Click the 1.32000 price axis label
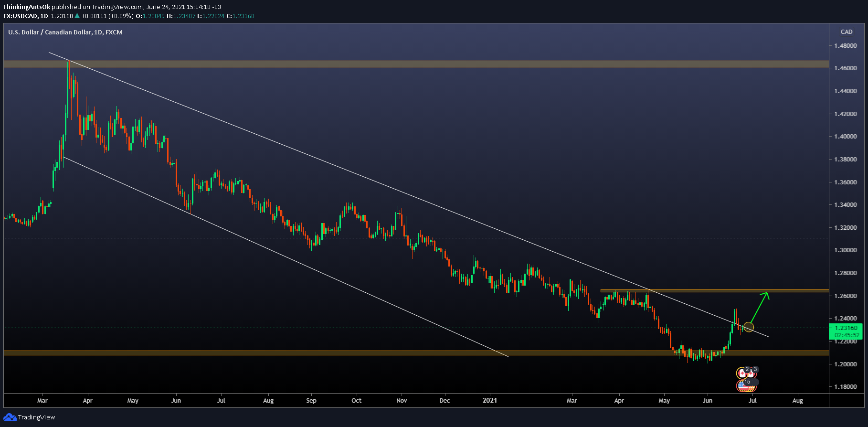This screenshot has width=868, height=427. click(845, 228)
